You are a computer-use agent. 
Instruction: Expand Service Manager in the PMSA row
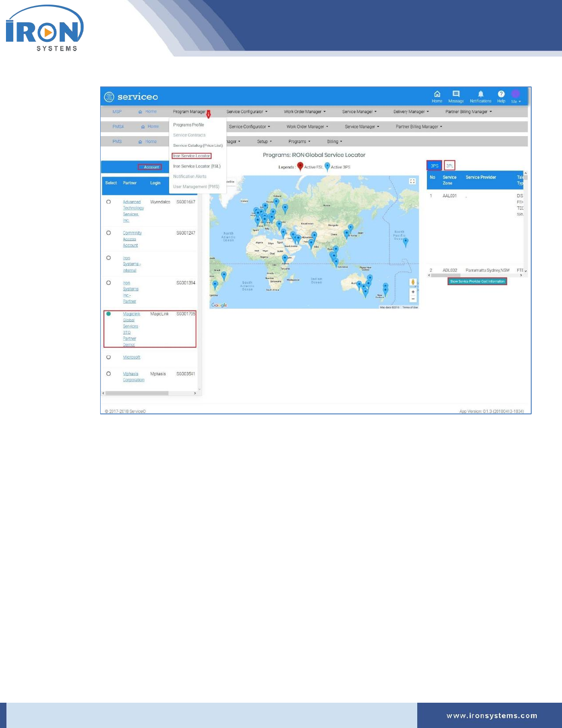tap(362, 126)
